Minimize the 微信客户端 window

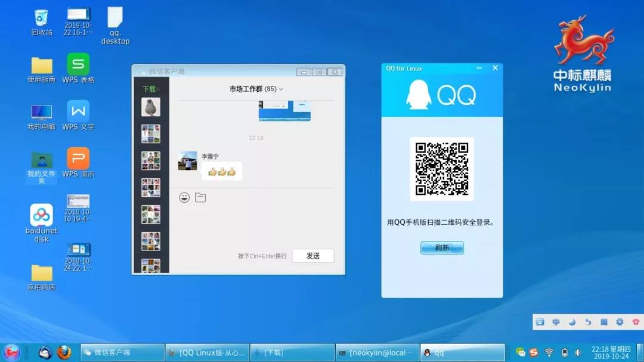pyautogui.click(x=304, y=72)
